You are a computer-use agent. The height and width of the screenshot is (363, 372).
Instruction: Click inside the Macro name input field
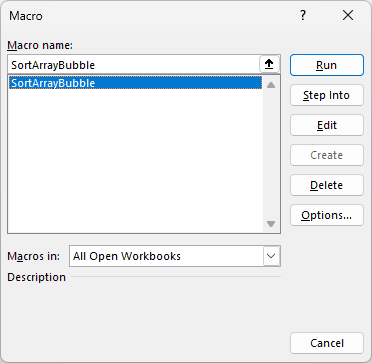pyautogui.click(x=133, y=65)
